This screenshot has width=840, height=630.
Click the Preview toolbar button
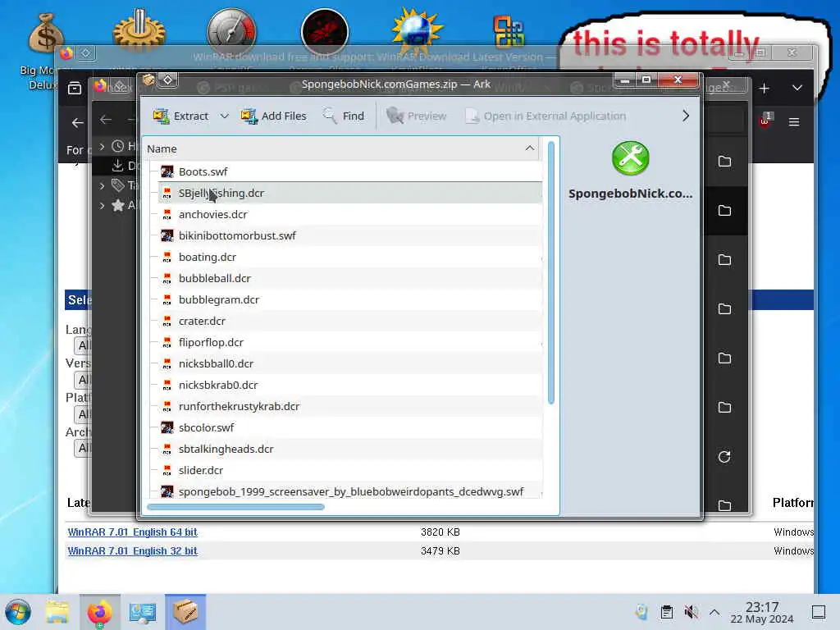pos(416,116)
